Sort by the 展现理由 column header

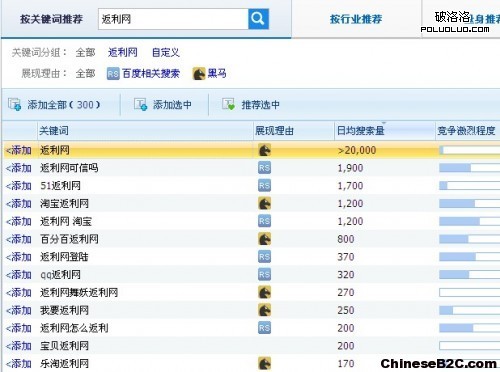point(294,131)
